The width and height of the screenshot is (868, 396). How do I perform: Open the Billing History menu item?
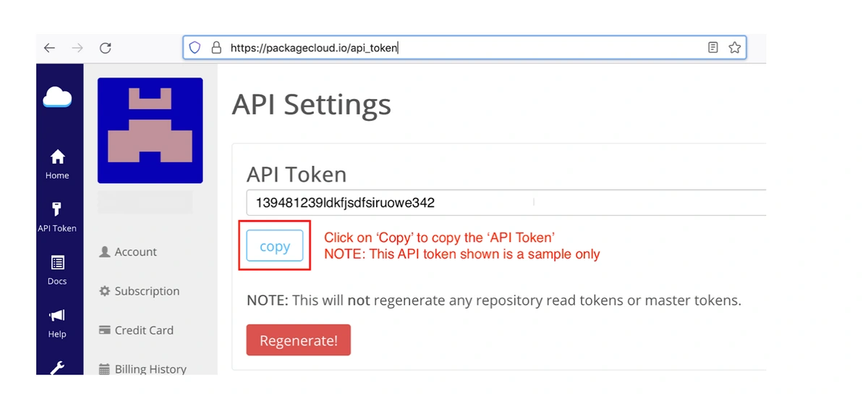pyautogui.click(x=142, y=368)
